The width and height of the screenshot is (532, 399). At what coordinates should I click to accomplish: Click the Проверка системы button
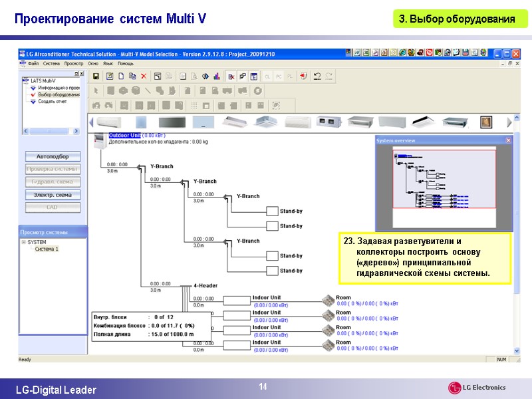(53, 169)
